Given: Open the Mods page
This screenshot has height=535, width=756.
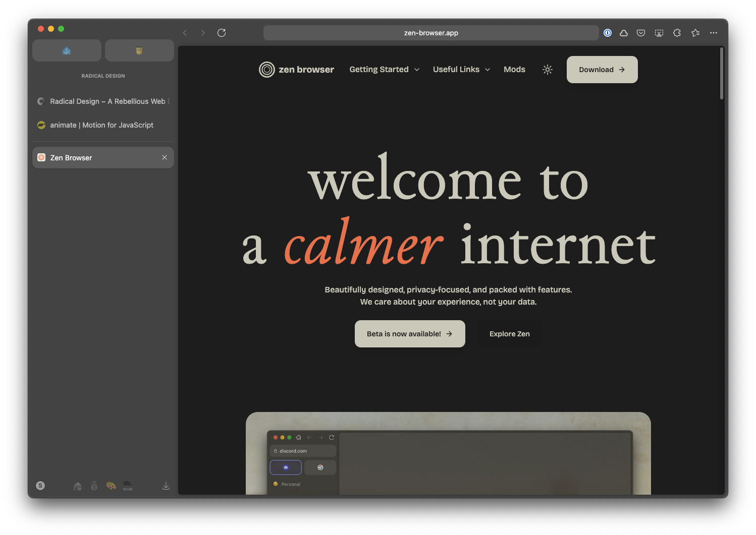Looking at the screenshot, I should 514,70.
